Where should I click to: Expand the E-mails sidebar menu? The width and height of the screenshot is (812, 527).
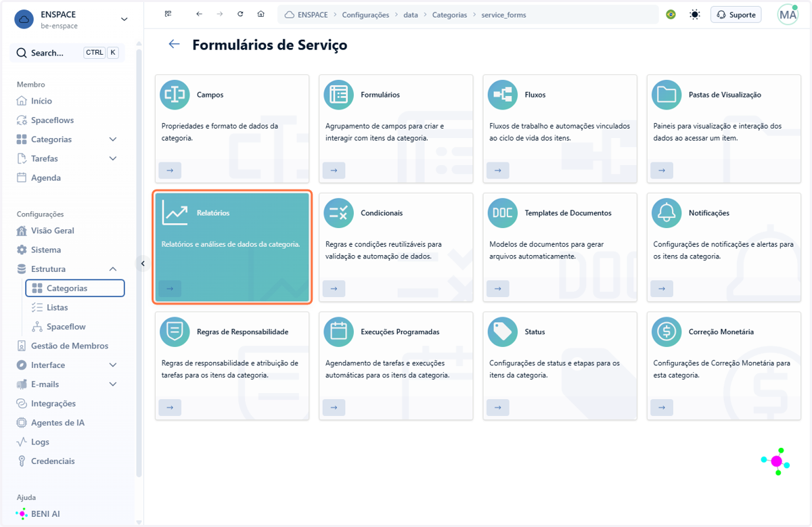click(x=113, y=384)
